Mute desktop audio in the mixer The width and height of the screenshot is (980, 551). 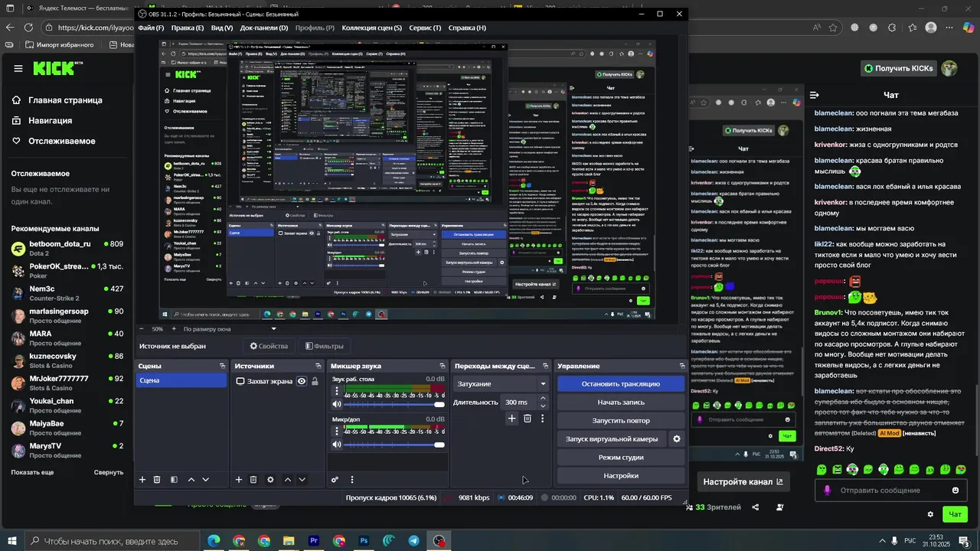click(337, 404)
